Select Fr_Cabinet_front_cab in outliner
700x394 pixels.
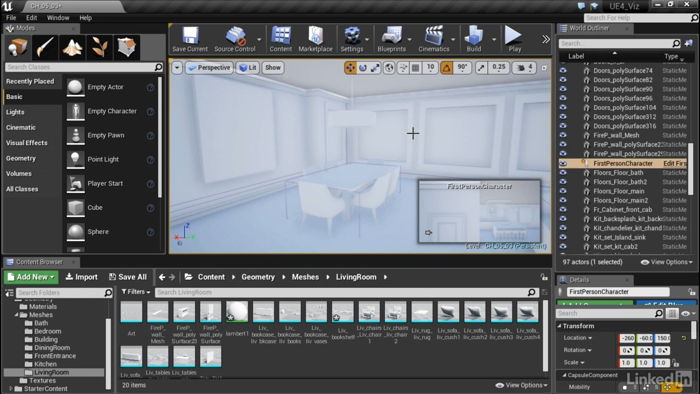[623, 209]
